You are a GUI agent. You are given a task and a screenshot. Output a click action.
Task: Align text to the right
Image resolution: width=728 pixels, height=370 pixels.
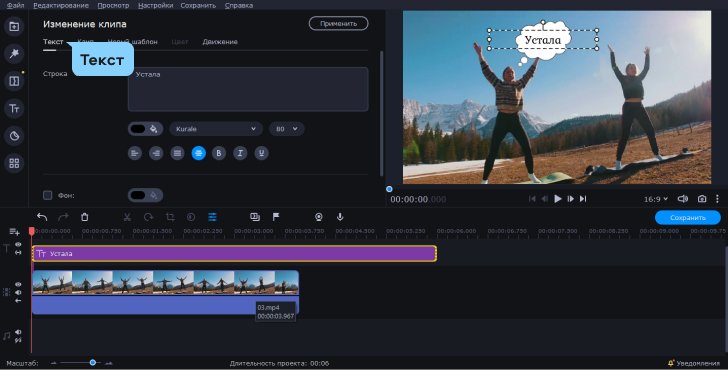click(156, 153)
